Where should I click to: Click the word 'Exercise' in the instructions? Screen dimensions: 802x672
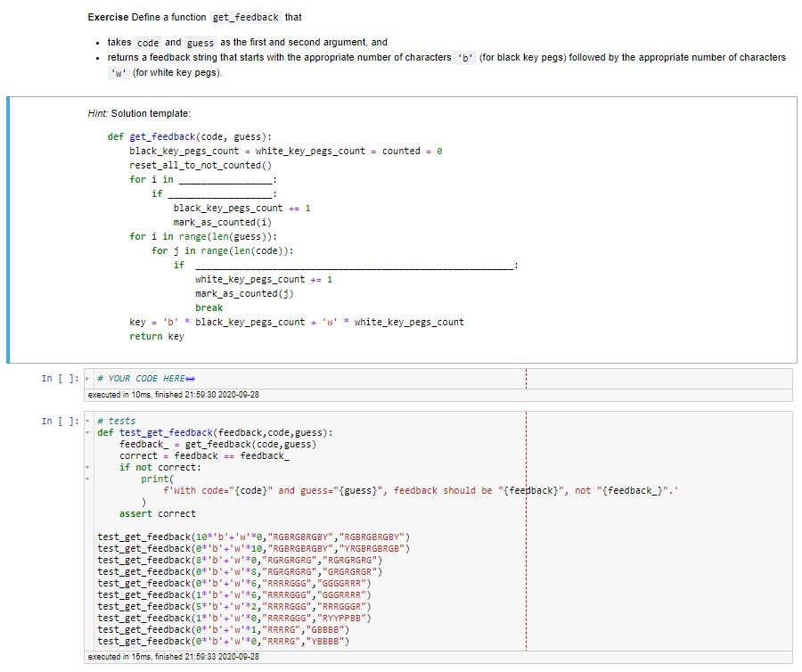click(x=108, y=18)
